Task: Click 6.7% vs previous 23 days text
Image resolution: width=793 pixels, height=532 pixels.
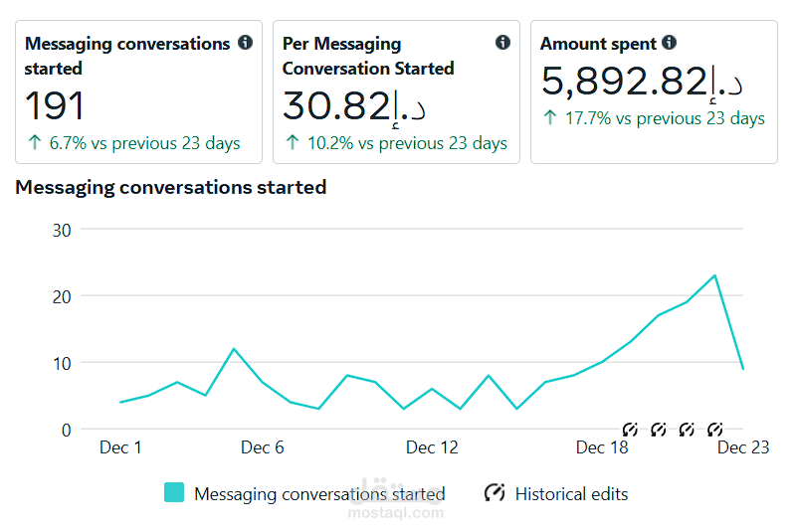Action: [144, 143]
